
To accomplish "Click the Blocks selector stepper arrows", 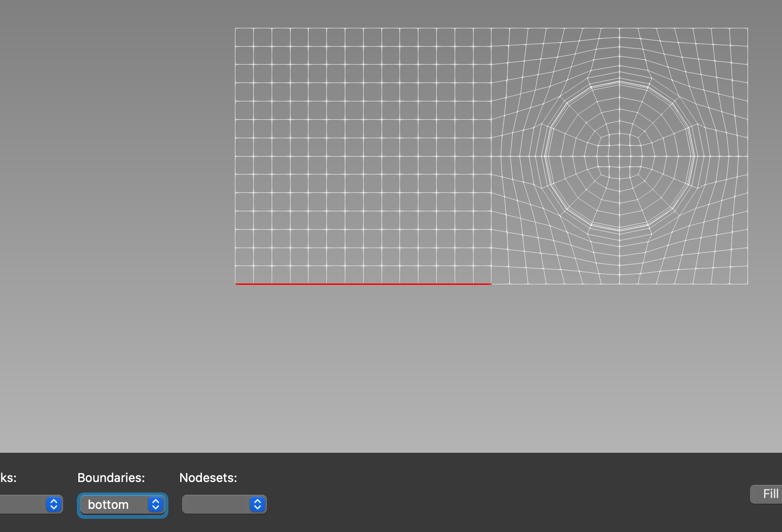I will coord(53,504).
